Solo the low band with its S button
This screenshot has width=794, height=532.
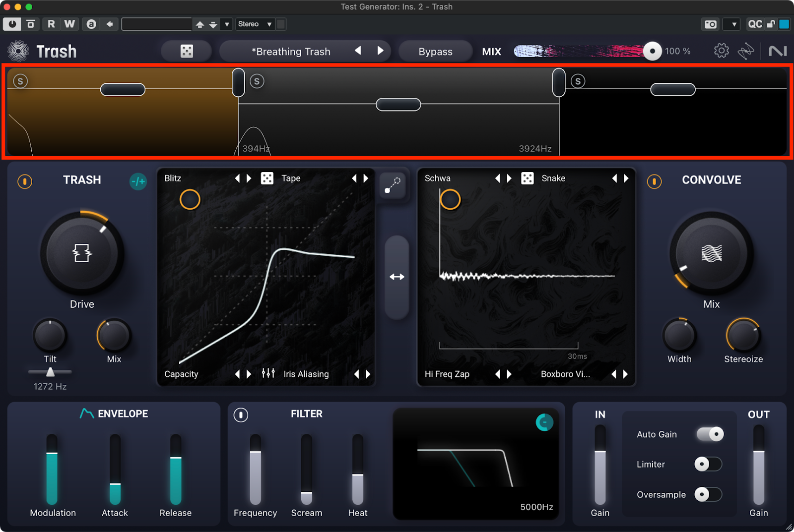pyautogui.click(x=20, y=81)
